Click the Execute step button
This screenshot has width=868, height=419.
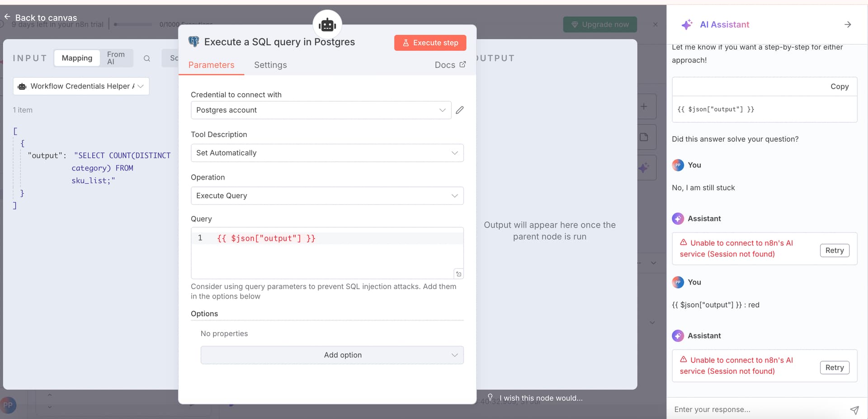(x=430, y=43)
